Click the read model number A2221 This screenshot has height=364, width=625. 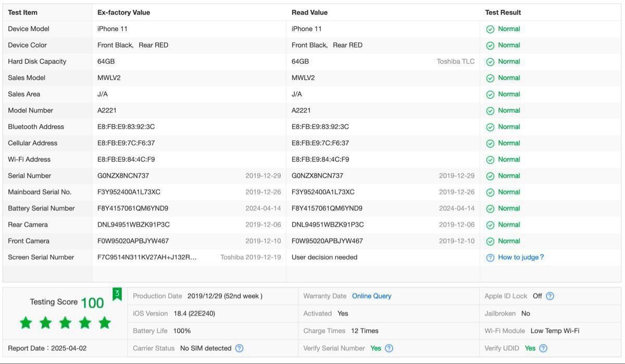(301, 110)
